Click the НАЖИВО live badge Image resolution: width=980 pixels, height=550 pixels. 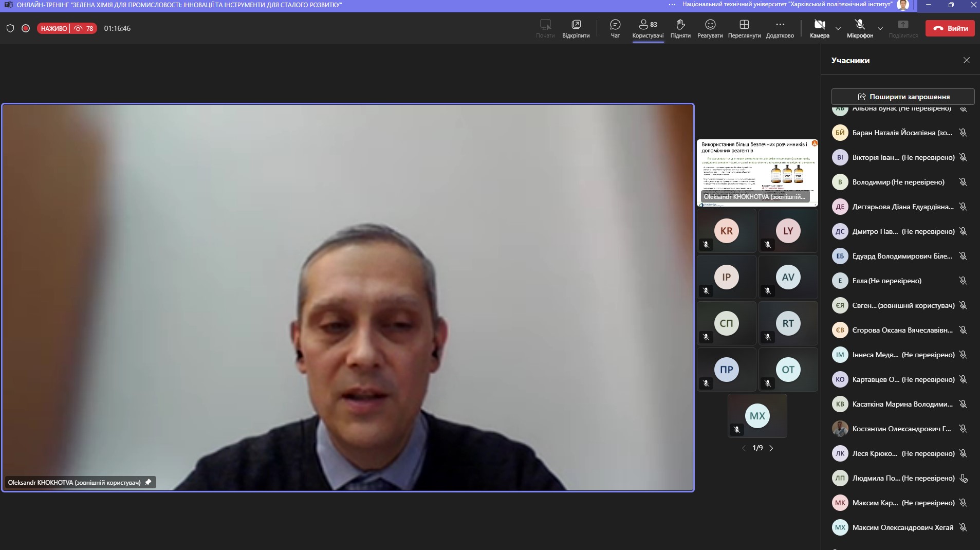point(53,28)
